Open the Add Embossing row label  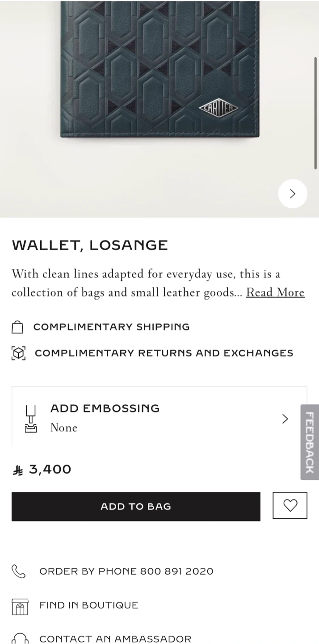(x=105, y=408)
